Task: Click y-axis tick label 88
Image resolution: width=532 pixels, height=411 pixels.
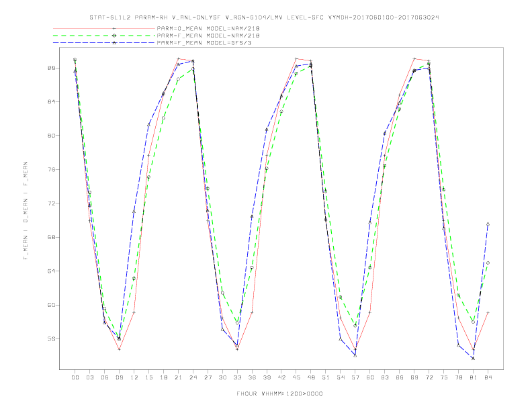Action: tap(52, 68)
